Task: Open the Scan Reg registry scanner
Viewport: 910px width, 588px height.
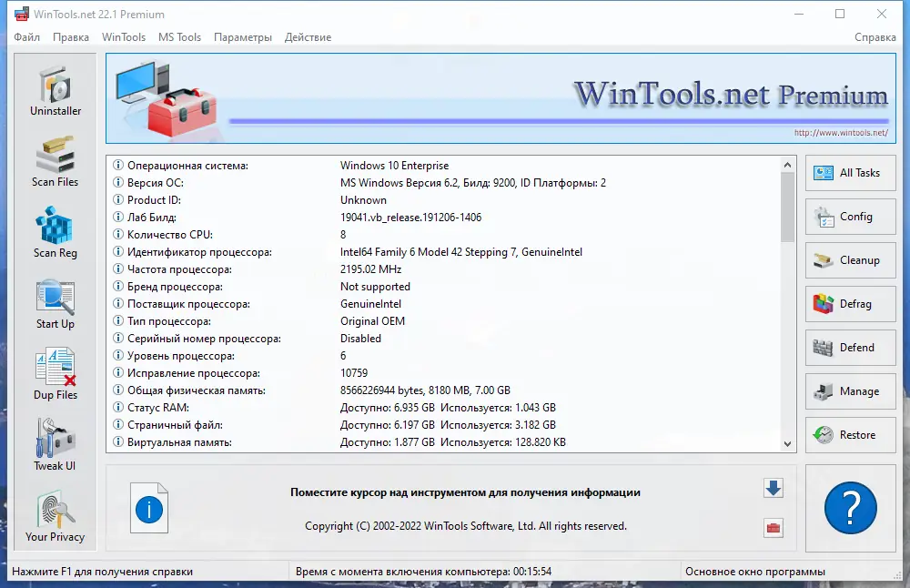Action: tap(56, 233)
